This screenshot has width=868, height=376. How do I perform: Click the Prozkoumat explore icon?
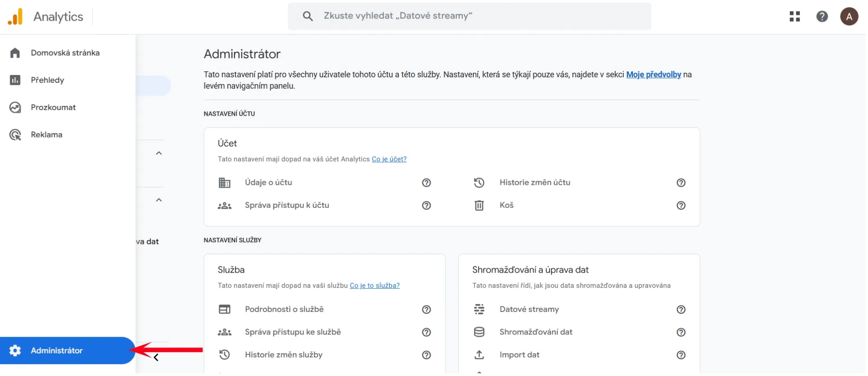tap(15, 108)
